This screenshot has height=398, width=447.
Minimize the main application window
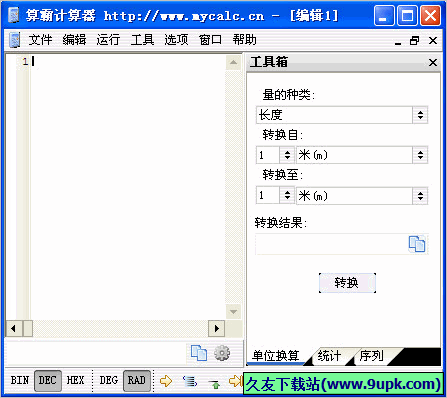[x=383, y=15]
